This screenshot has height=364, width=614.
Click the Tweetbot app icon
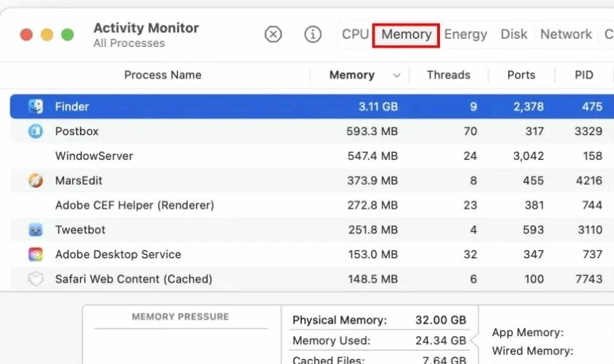click(x=36, y=230)
